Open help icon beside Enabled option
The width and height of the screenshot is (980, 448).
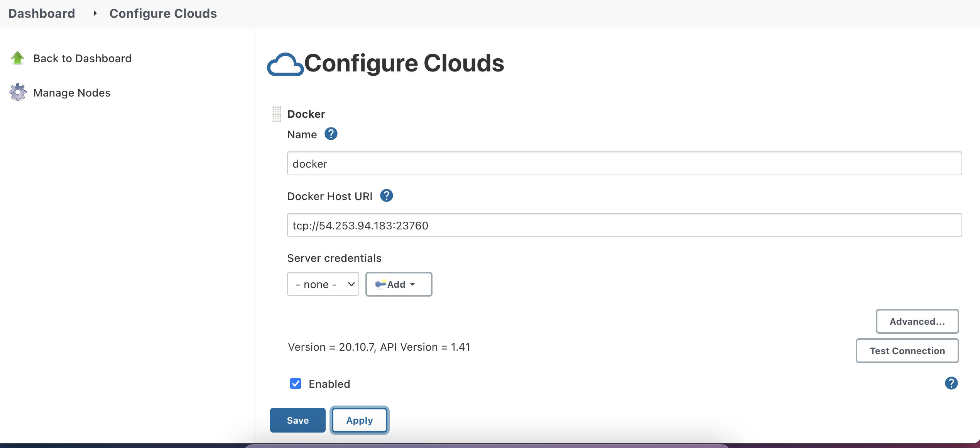(951, 383)
